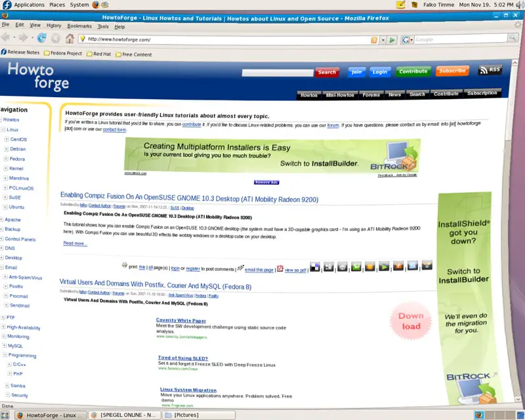Open the yellow sticky notes panel icon
Screen dimensions: 525x420
401,5
